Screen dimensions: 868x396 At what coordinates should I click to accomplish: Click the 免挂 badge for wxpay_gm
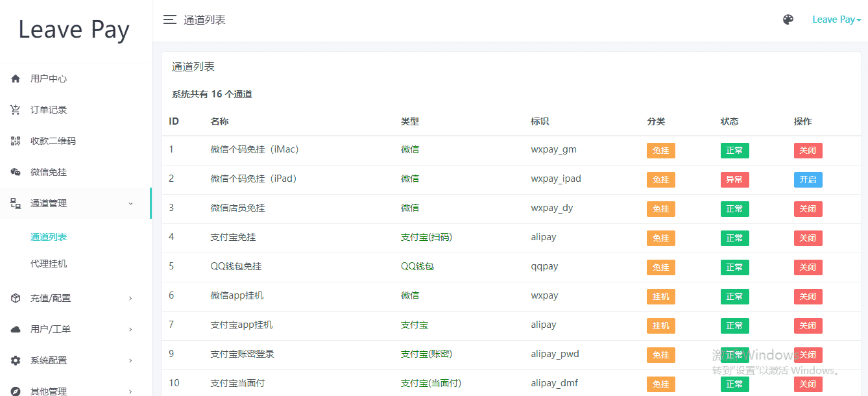point(661,151)
